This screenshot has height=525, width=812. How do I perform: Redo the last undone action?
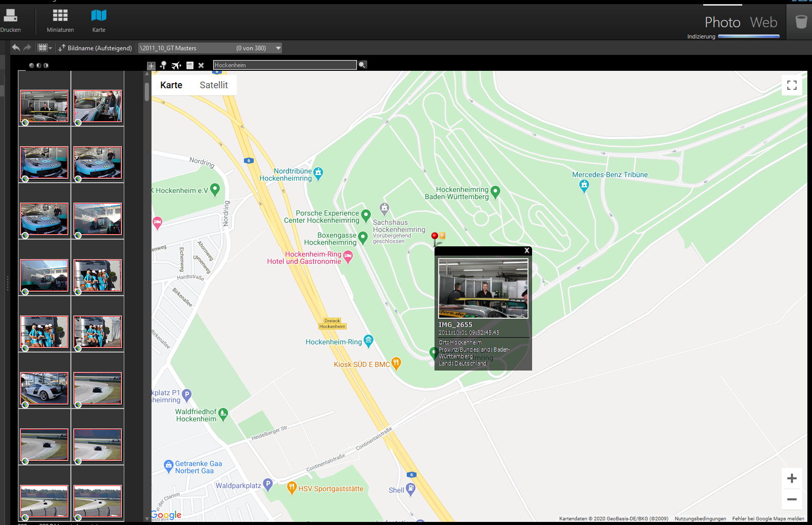coord(27,48)
